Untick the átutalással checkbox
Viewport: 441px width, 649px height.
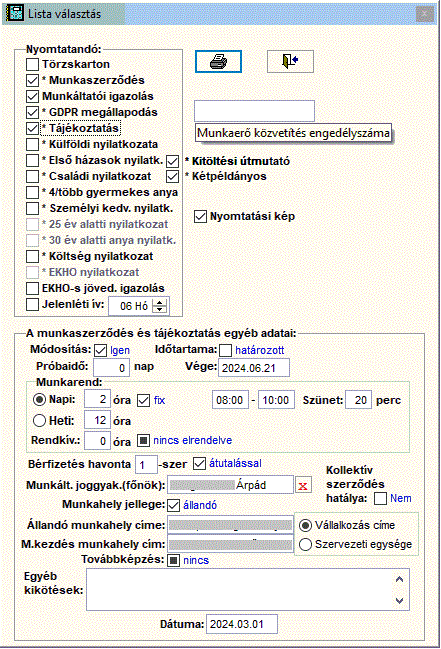(200, 464)
